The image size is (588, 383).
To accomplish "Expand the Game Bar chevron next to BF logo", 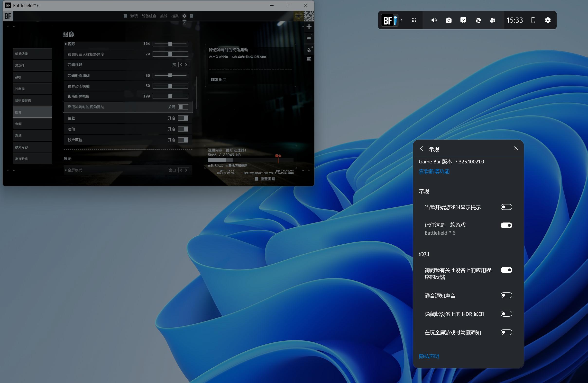I will (402, 20).
